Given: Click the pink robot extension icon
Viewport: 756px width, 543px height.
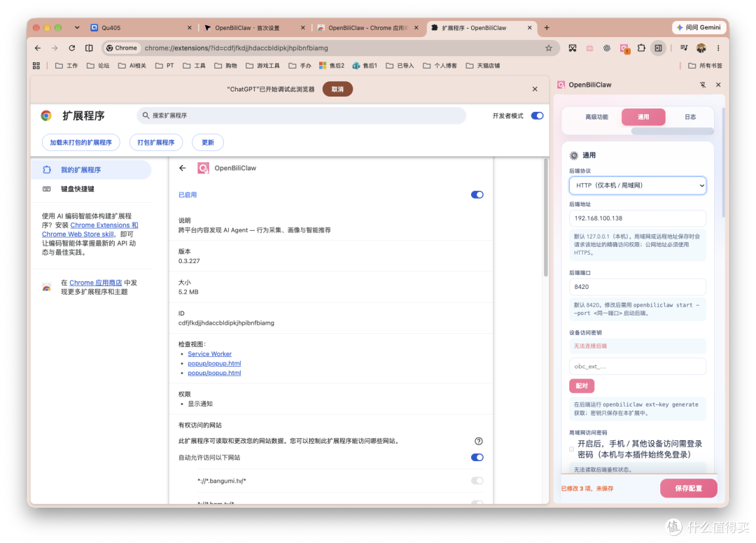Looking at the screenshot, I should 589,48.
